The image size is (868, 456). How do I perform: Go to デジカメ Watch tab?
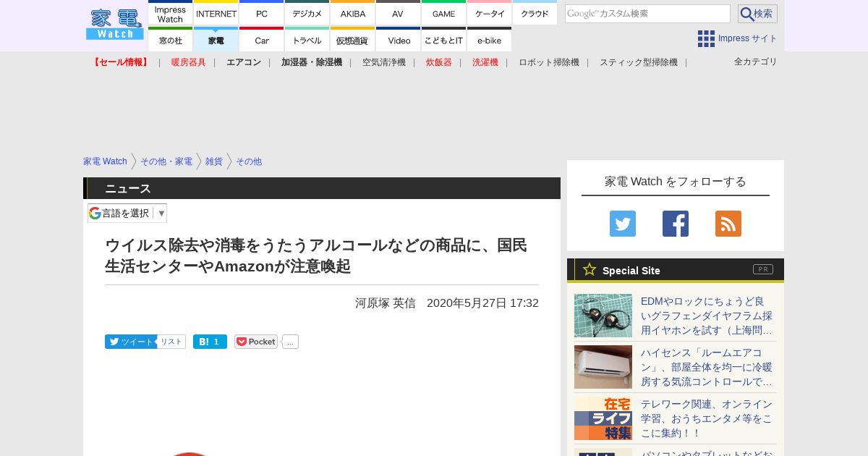[x=307, y=14]
